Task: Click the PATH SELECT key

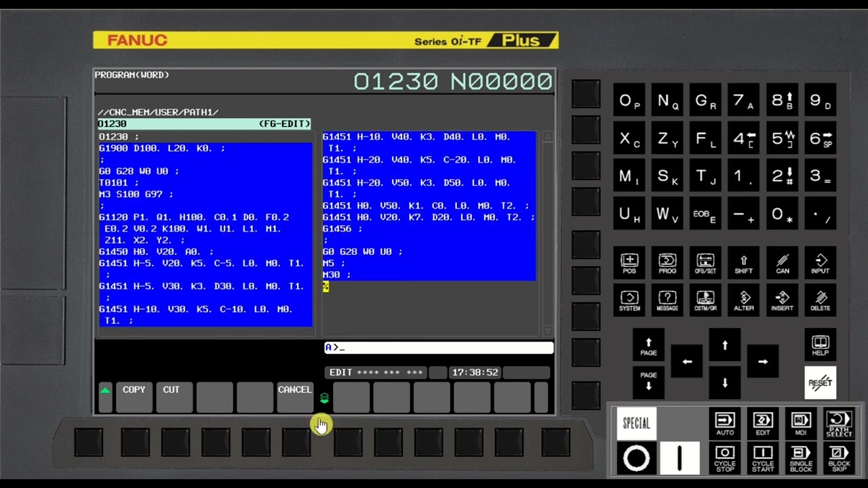Action: [839, 424]
